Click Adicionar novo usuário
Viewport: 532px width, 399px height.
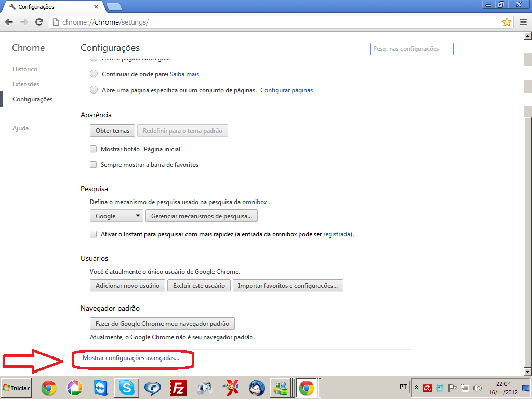127,285
